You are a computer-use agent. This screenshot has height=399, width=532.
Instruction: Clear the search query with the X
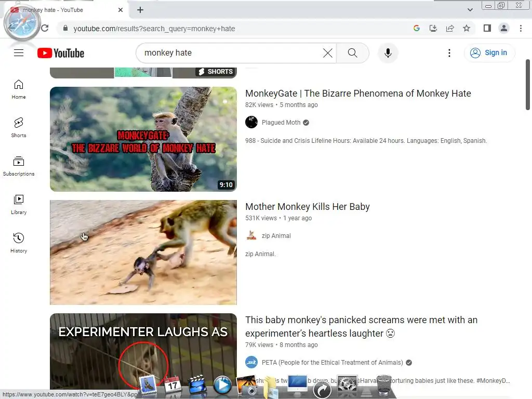[x=327, y=53]
